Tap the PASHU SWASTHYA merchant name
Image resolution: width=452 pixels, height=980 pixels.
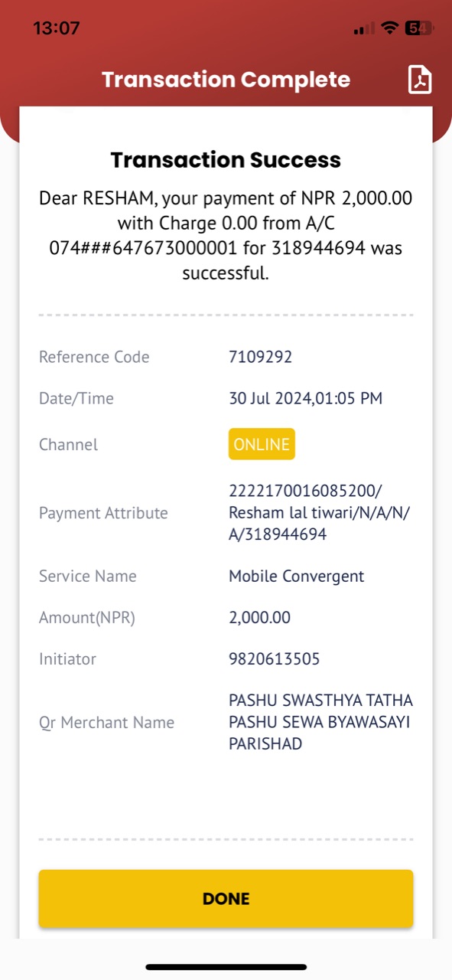[x=320, y=722]
